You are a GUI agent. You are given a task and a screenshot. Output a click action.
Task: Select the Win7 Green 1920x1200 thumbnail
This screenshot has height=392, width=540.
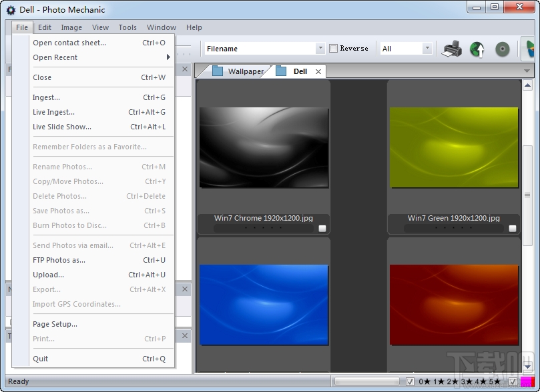[x=454, y=147]
